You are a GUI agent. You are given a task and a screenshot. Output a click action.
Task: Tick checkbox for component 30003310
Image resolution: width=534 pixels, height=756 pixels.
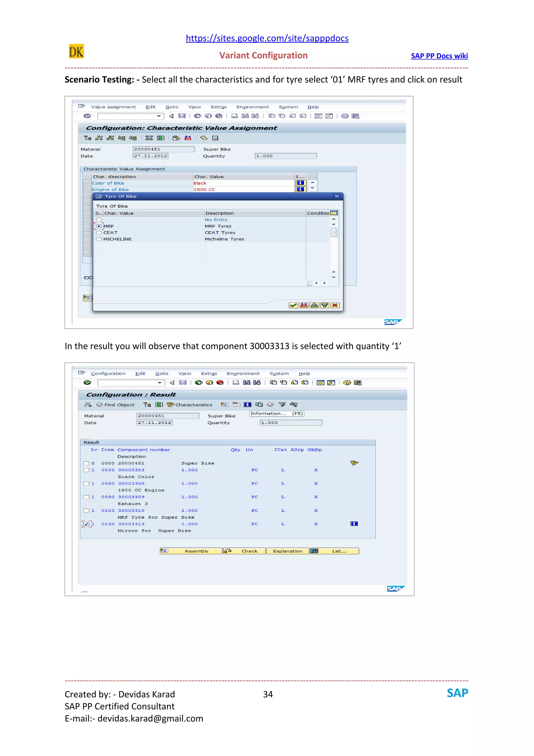[x=86, y=511]
